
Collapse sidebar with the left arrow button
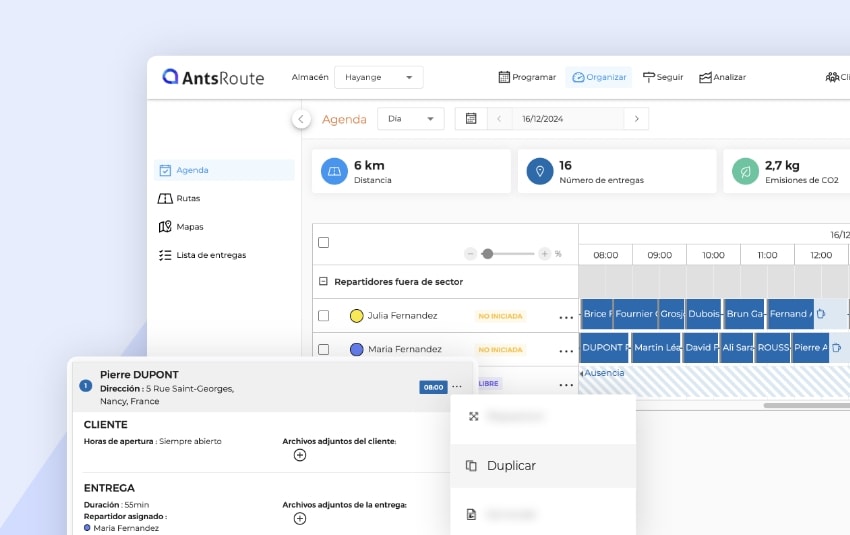point(301,119)
